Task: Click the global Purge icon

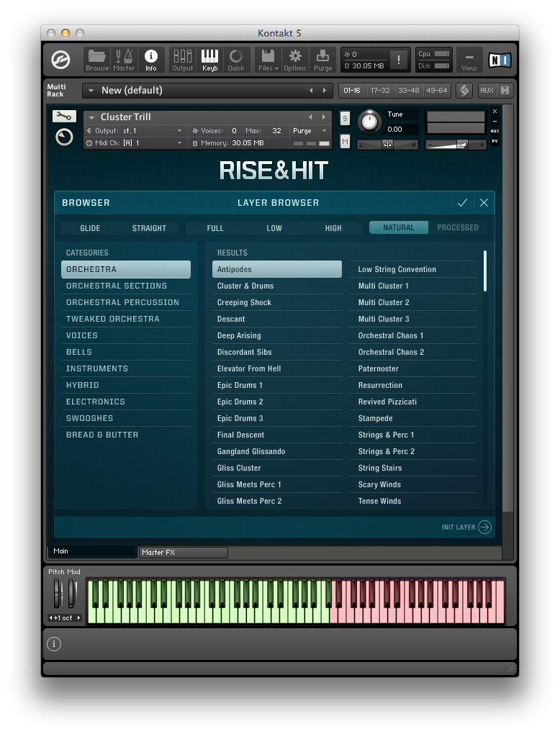Action: point(322,60)
